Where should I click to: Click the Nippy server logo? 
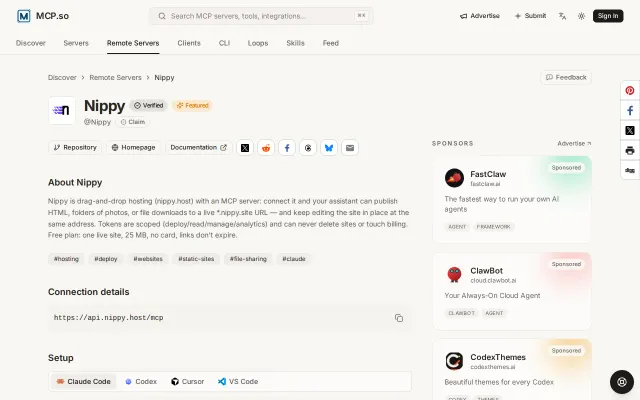pos(62,111)
